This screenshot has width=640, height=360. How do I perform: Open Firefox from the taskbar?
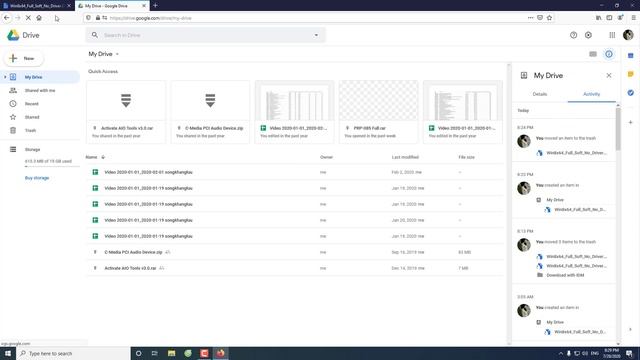pyautogui.click(x=220, y=353)
